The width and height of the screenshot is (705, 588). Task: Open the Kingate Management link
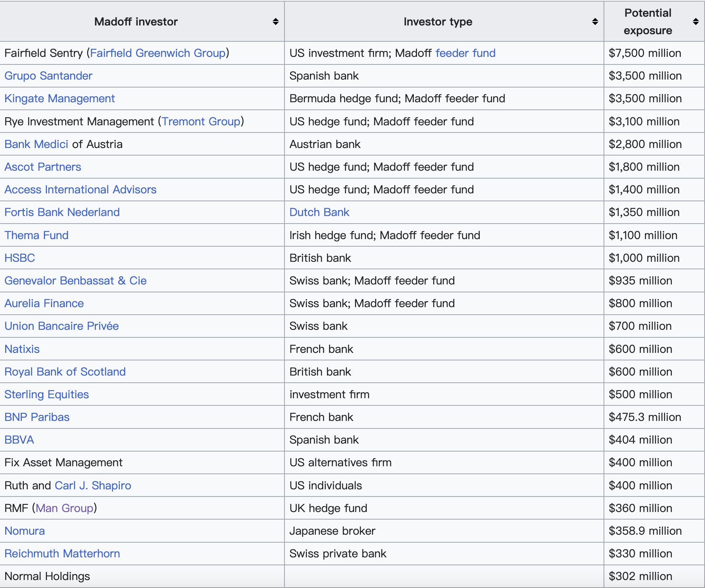60,98
